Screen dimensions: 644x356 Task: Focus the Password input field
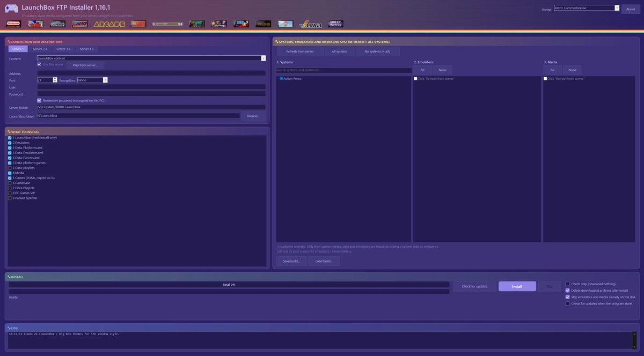click(x=151, y=94)
